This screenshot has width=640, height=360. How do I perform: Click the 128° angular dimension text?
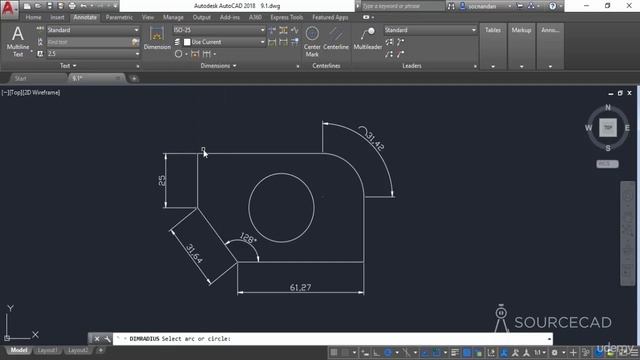[248, 238]
